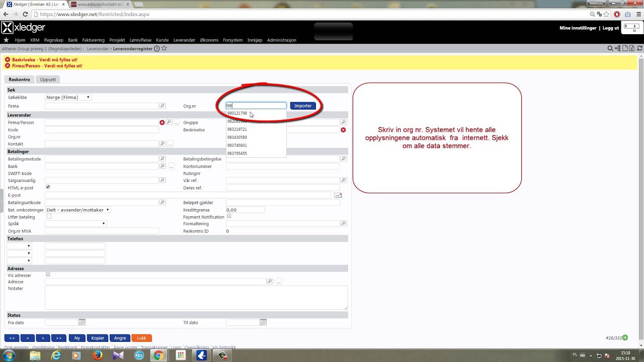644x362 pixels.
Task: Open the help question-mark icon beside Leverandørregister
Action: [x=156, y=49]
